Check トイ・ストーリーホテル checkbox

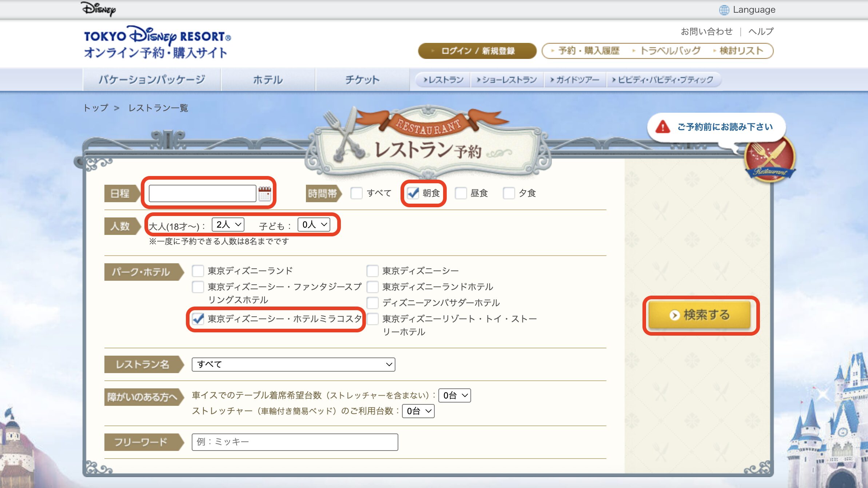(x=373, y=319)
